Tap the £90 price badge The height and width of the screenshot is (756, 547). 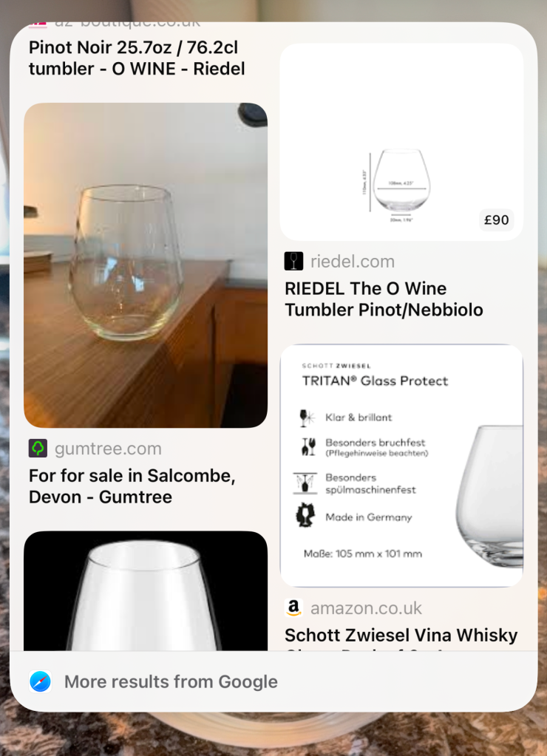[x=496, y=219]
